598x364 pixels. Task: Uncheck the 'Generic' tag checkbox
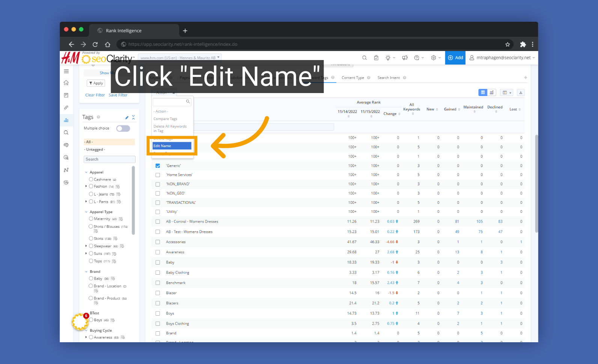[x=158, y=166]
